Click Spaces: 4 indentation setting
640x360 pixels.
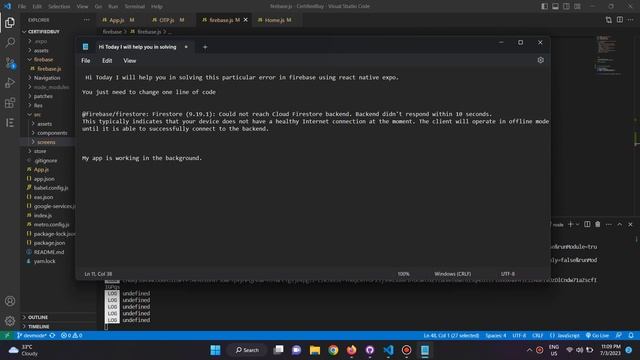(x=496, y=336)
